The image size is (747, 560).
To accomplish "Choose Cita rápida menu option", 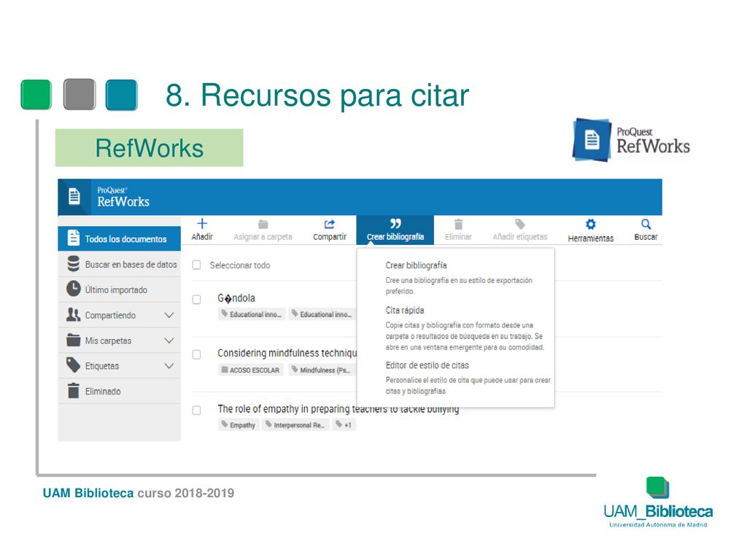I will click(404, 310).
